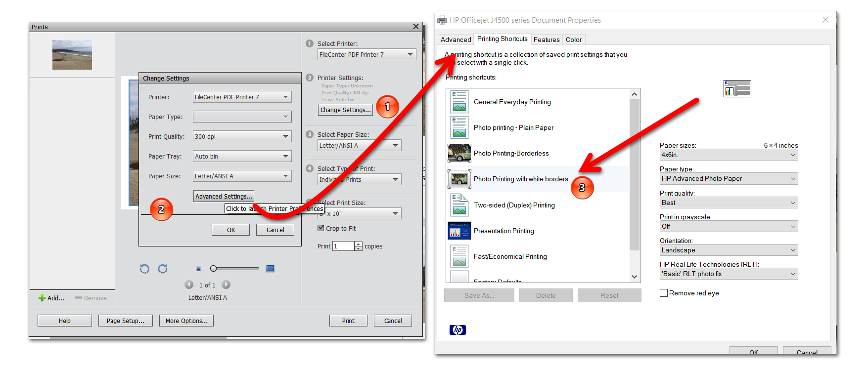The width and height of the screenshot is (868, 366).
Task: Switch to the Color tab
Action: pyautogui.click(x=574, y=40)
